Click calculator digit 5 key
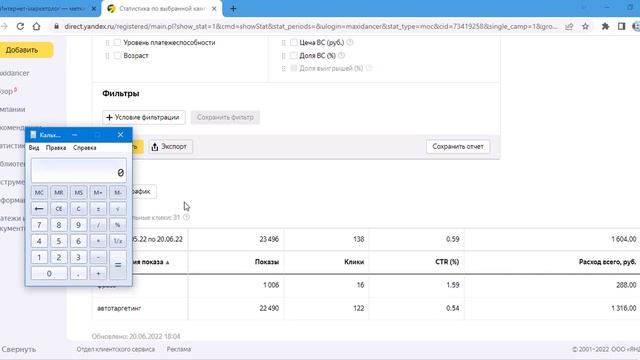Viewport: 640px width, 360px height. tap(59, 241)
